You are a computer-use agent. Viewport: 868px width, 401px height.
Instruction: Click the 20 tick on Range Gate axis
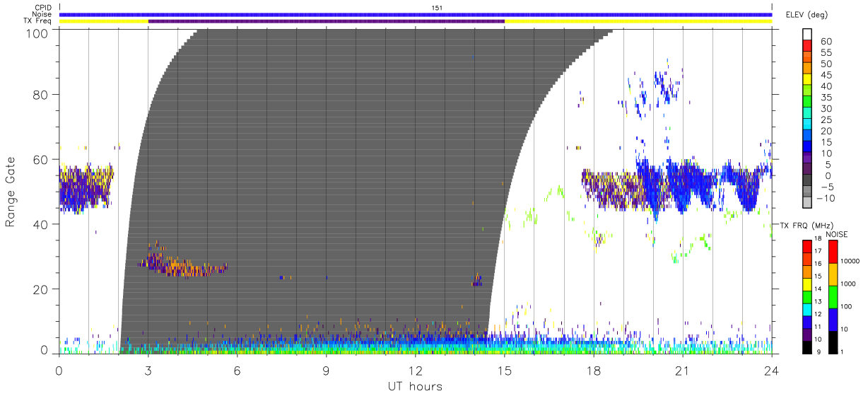(42, 289)
